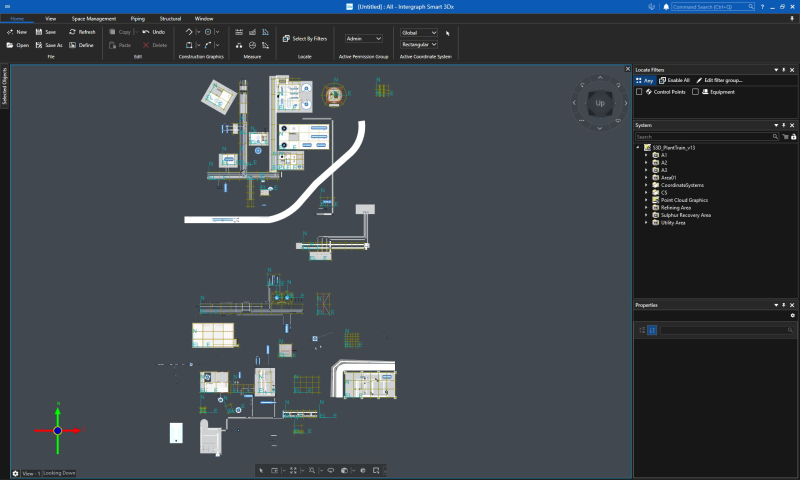800x480 pixels.
Task: Click the Enable All filters button
Action: click(674, 80)
